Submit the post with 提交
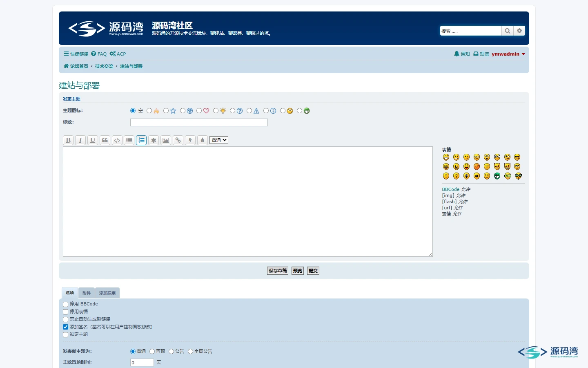588x368 pixels. coord(313,271)
